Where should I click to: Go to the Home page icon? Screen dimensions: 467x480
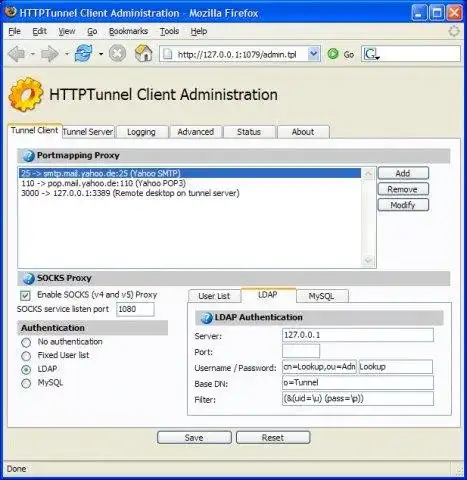(144, 53)
